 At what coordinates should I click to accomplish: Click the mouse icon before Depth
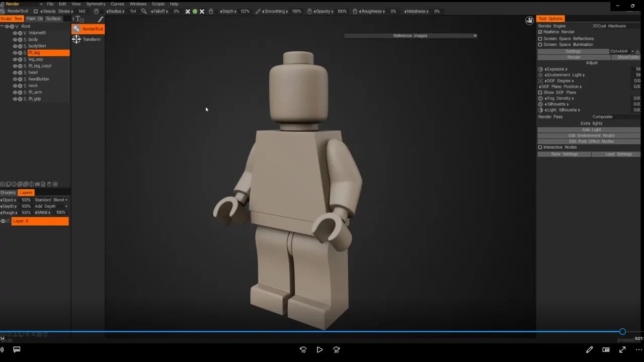point(211,11)
